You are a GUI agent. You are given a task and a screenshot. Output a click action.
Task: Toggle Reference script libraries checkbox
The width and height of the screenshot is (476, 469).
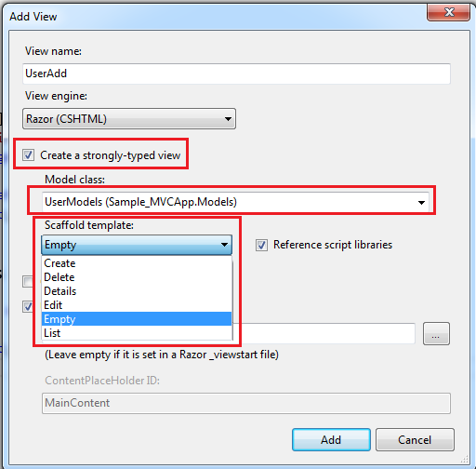pyautogui.click(x=261, y=245)
